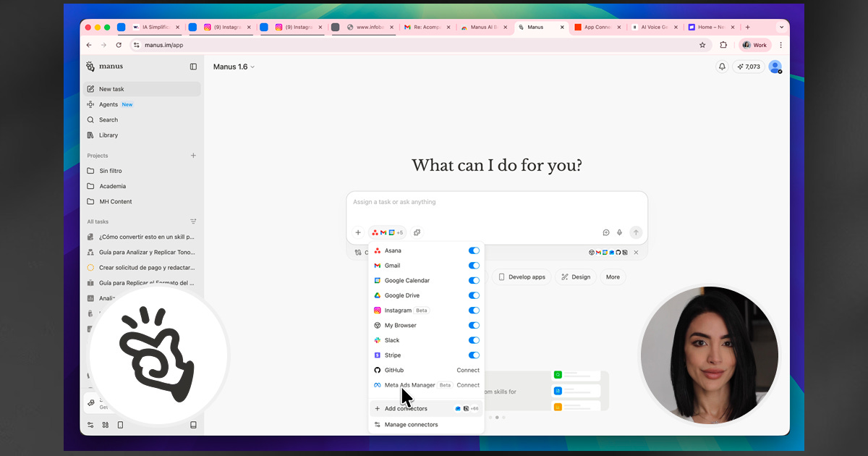Toggle the Slack connector switch

point(474,340)
